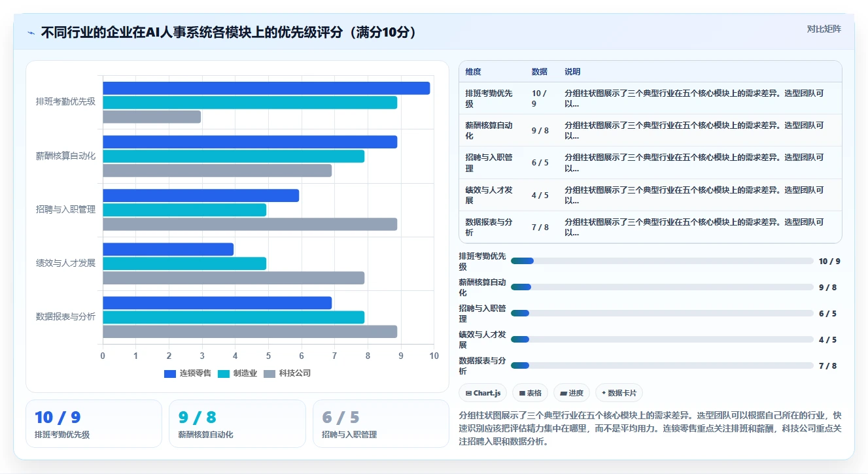Image resolution: width=868 pixels, height=474 pixels.
Task: Toggle the 科技公司 legend series
Action: click(x=287, y=373)
